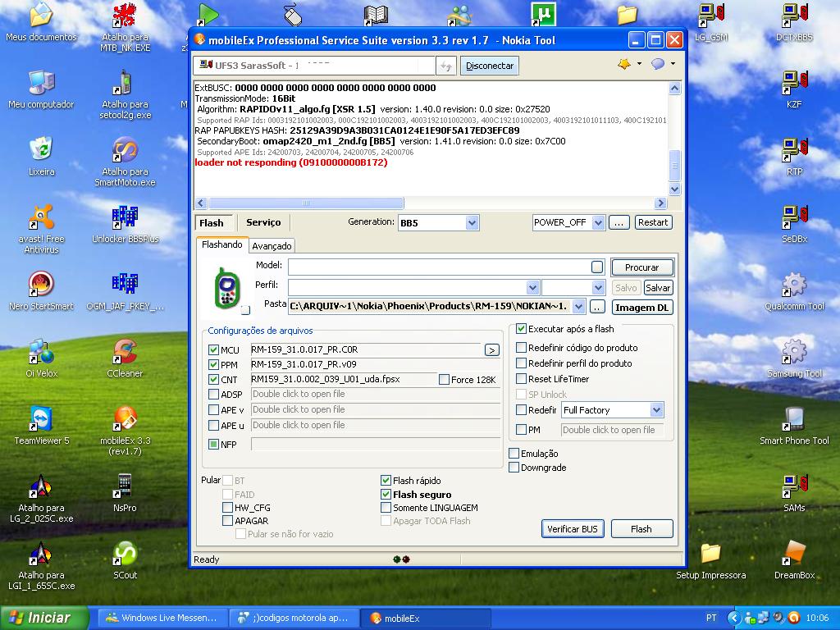Open the Avançado sub-tab
Screen dimensions: 840x630
click(x=272, y=246)
